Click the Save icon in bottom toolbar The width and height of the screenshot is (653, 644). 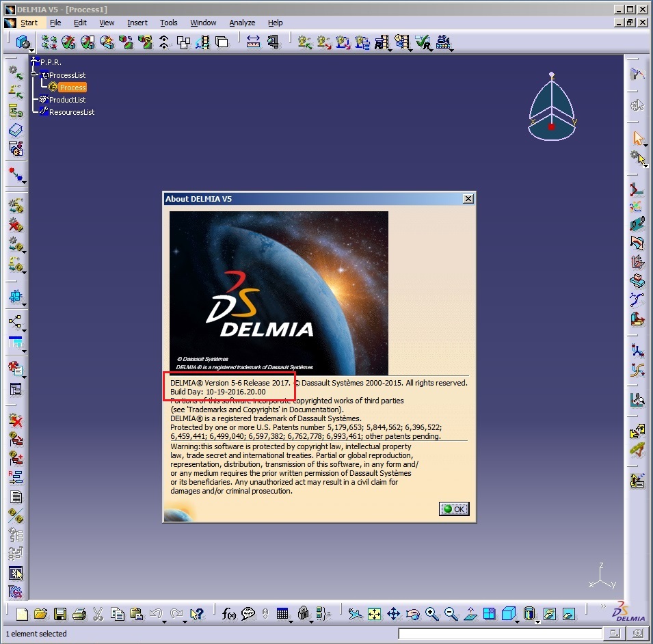coord(60,613)
